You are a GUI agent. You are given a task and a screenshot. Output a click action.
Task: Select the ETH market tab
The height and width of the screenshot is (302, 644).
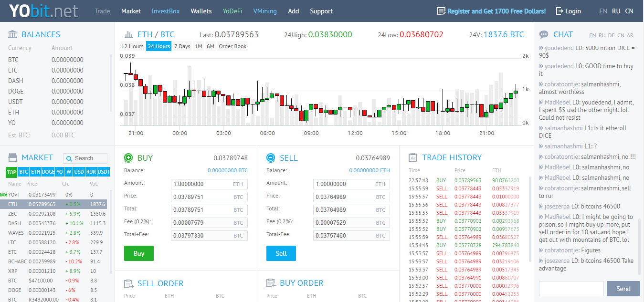click(35, 172)
